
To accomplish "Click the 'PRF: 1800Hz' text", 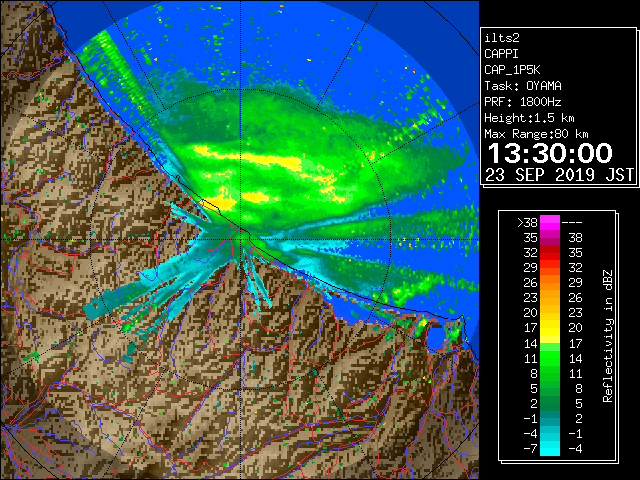I will coord(523,102).
